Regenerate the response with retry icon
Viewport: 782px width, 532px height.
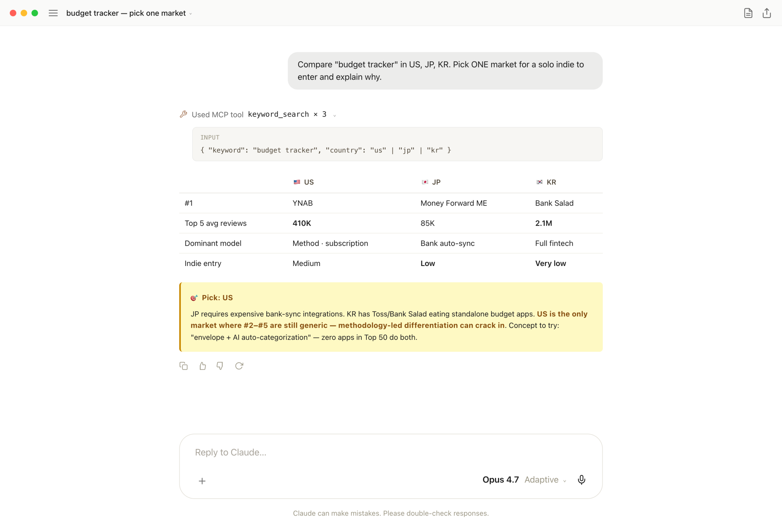239,366
